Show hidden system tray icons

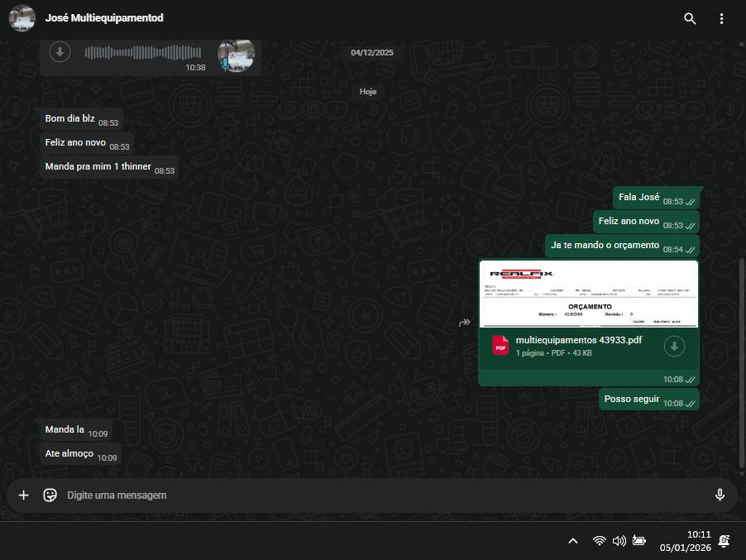click(x=572, y=541)
